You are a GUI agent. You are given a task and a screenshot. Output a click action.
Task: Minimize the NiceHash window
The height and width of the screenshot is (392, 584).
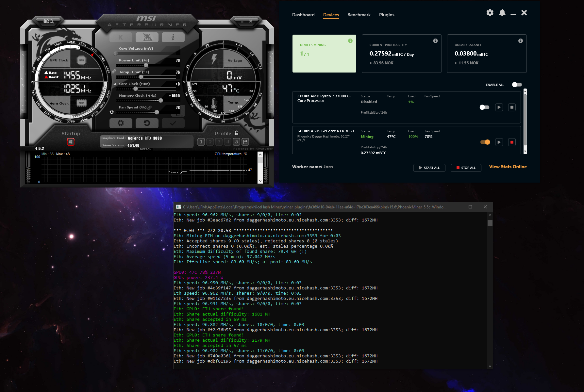[513, 14]
